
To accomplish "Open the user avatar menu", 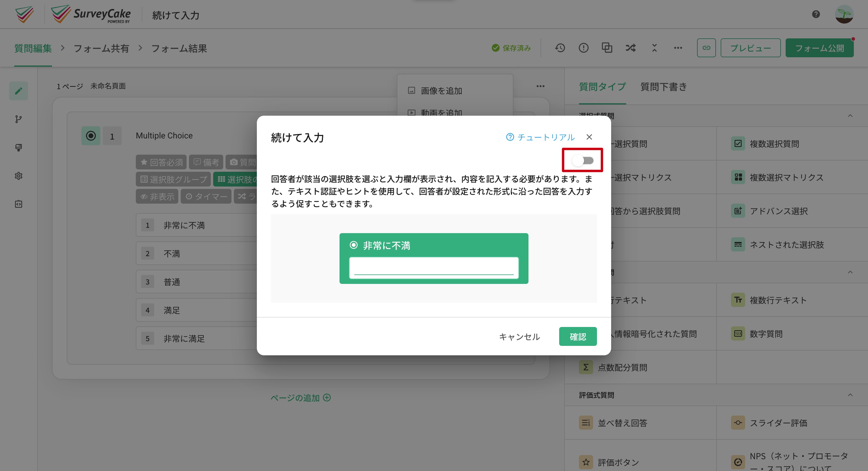I will [844, 14].
